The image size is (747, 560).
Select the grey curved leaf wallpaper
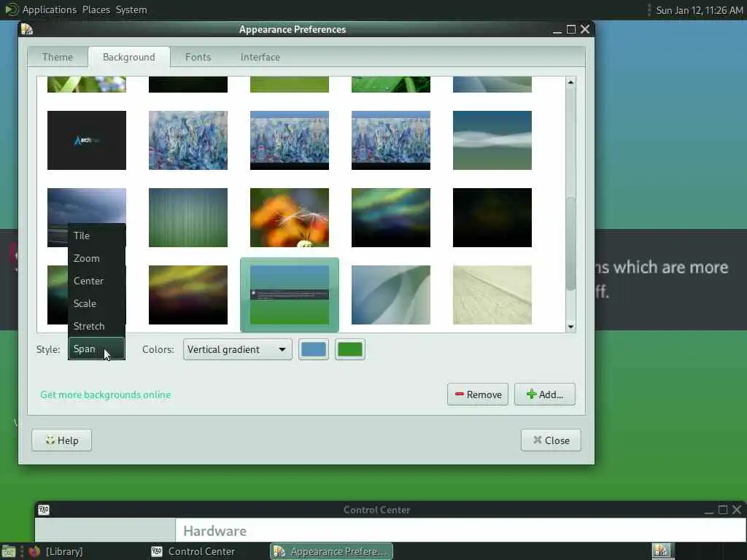coord(391,295)
